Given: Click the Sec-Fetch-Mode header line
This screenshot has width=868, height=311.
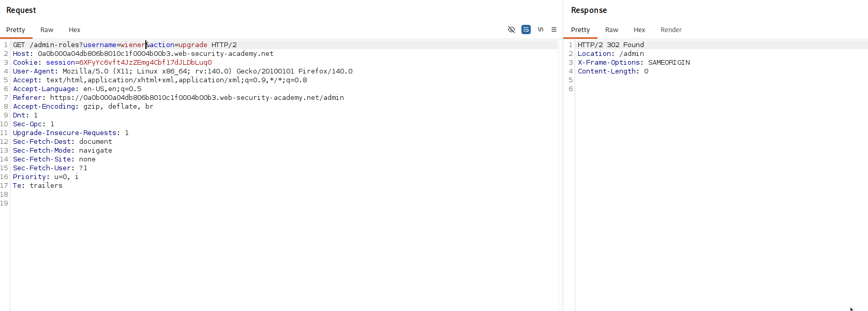Looking at the screenshot, I should tap(63, 151).
